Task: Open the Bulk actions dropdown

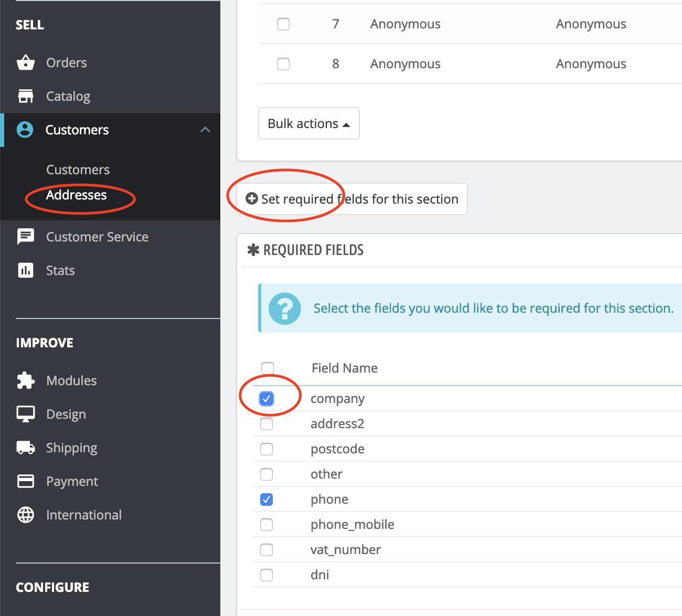Action: click(308, 124)
